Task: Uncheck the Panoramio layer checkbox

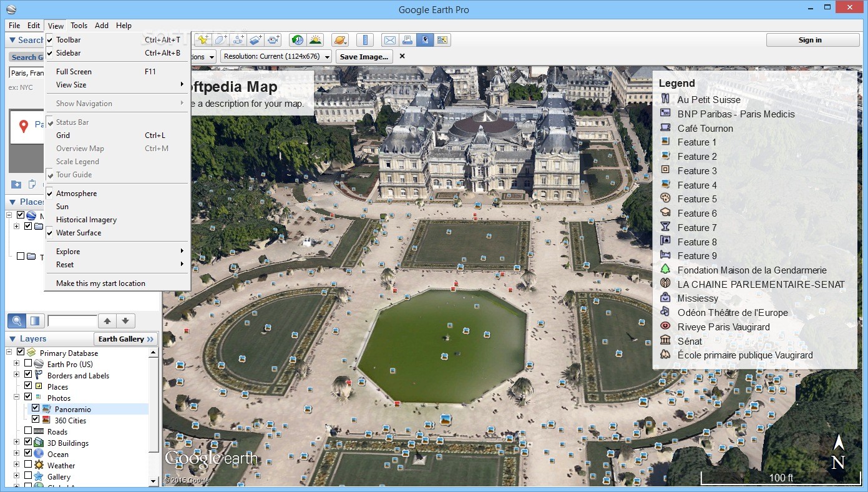Action: (x=36, y=409)
